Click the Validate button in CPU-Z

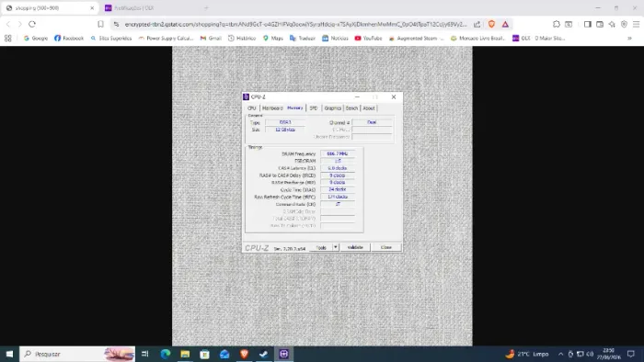point(355,247)
